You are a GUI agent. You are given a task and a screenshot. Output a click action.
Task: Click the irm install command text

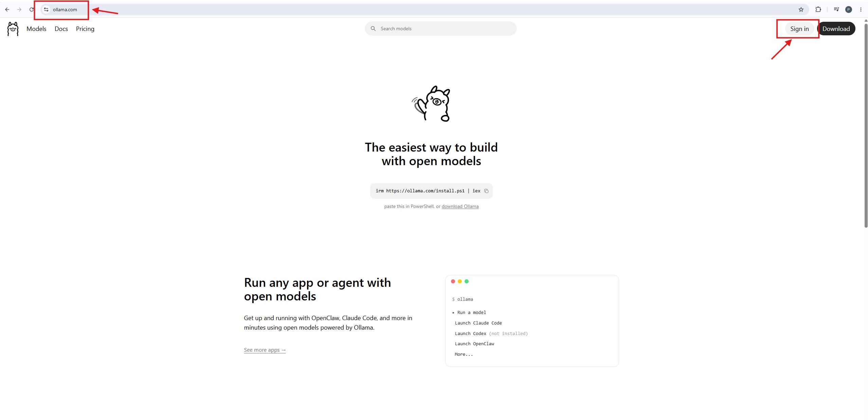point(428,191)
